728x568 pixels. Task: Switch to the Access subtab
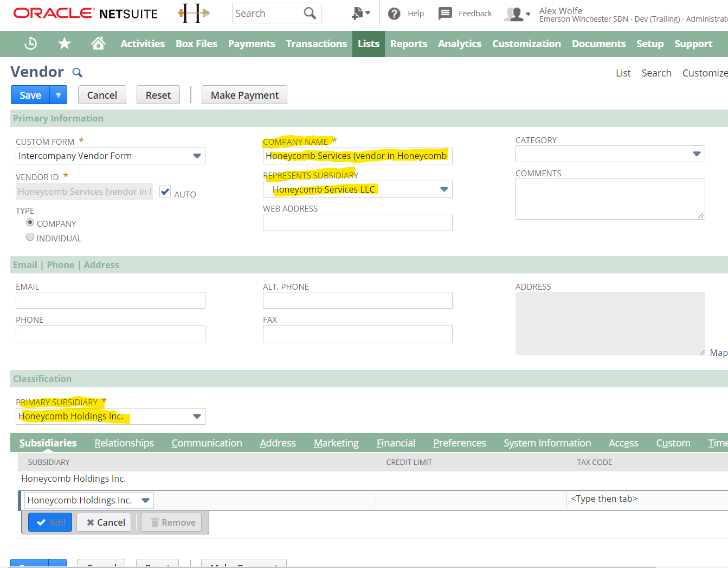623,443
